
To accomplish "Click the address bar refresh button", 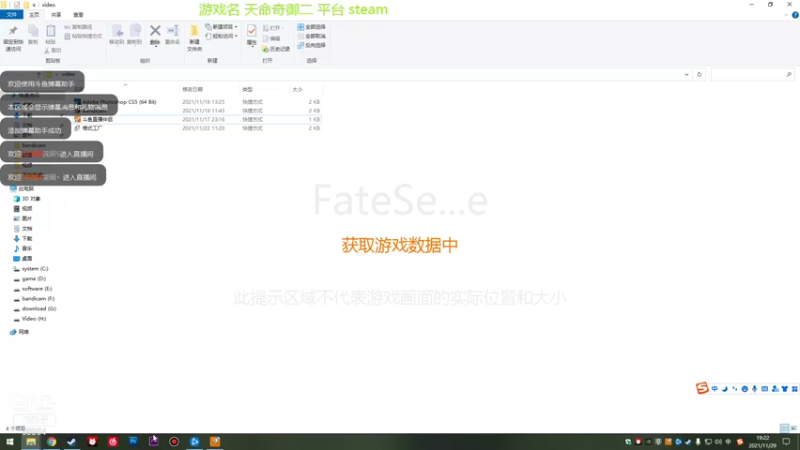I will tap(699, 74).
